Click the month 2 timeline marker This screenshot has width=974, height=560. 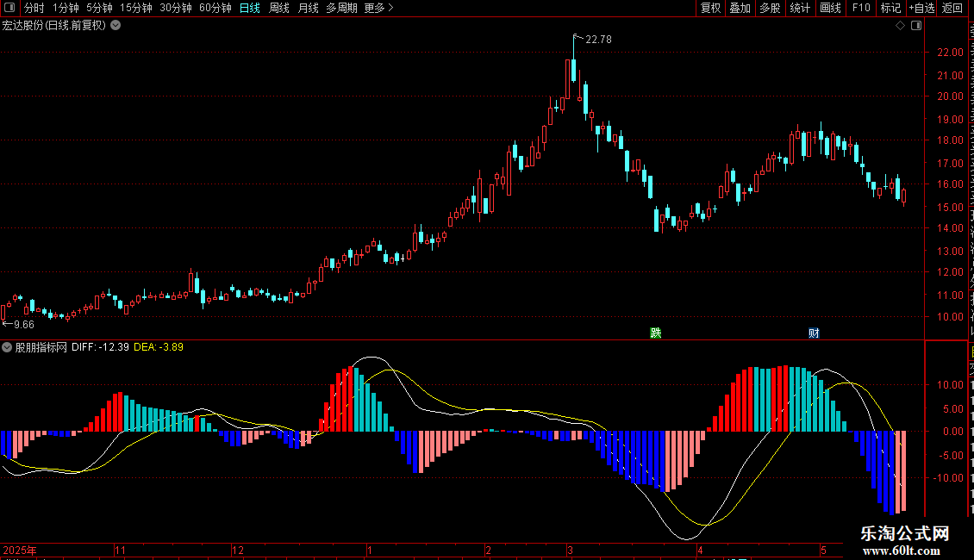pyautogui.click(x=488, y=550)
